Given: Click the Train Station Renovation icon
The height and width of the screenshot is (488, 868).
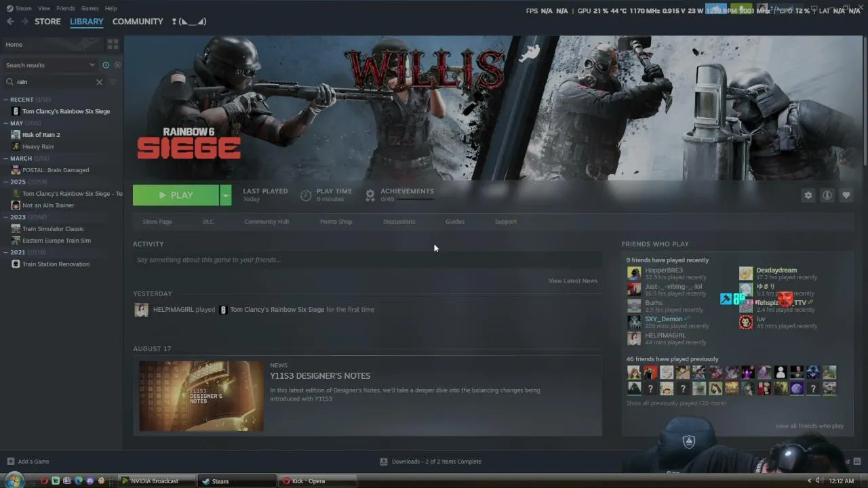Looking at the screenshot, I should (x=16, y=264).
